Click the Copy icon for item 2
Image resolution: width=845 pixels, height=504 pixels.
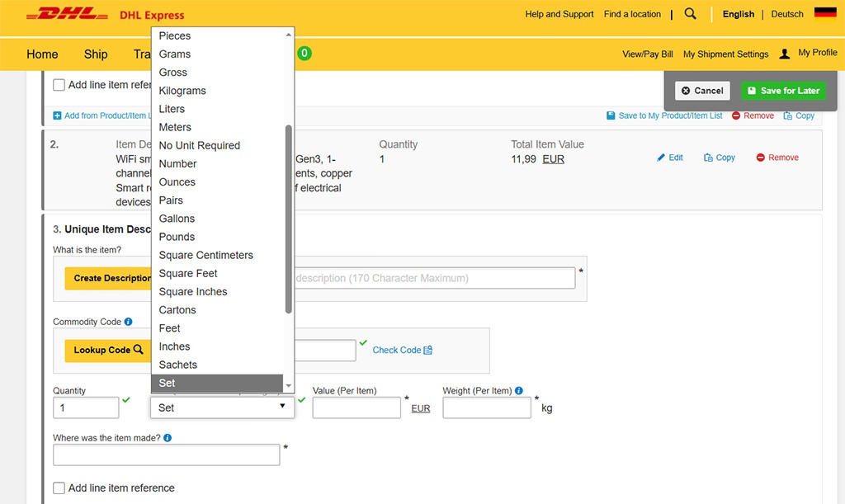coord(708,158)
